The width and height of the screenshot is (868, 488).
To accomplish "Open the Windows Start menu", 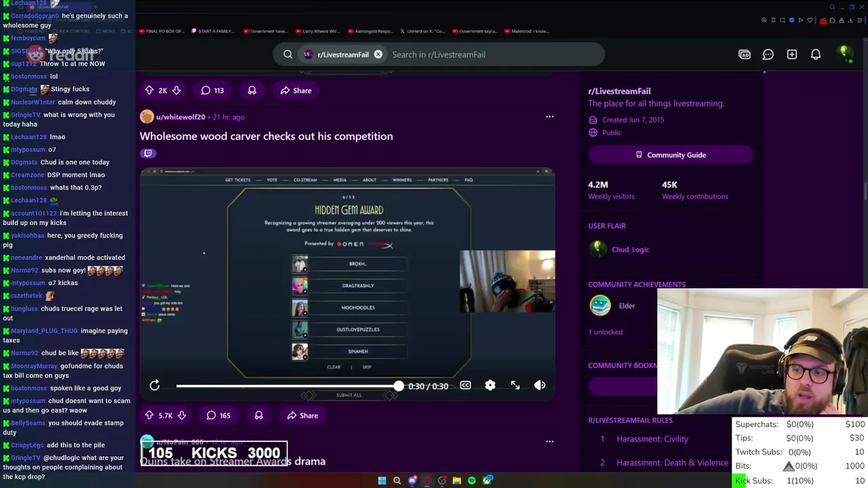I will tap(382, 481).
